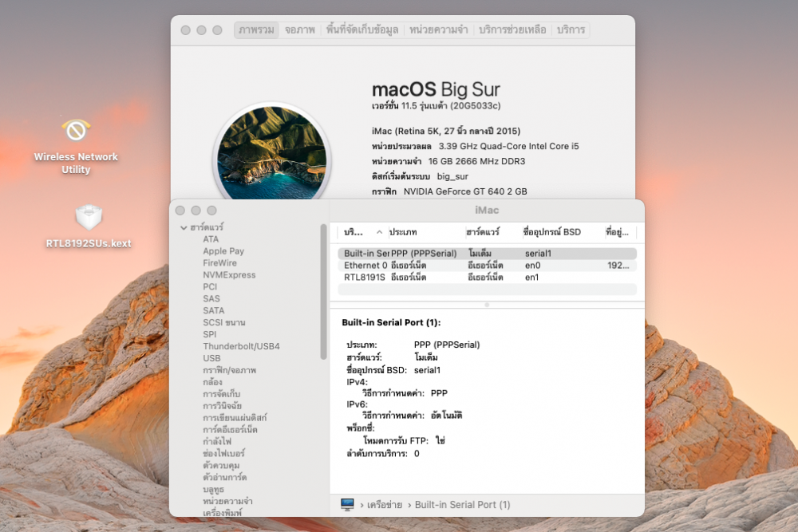Image resolution: width=798 pixels, height=532 pixels.
Task: Close the About This Mac window
Action: [186, 30]
